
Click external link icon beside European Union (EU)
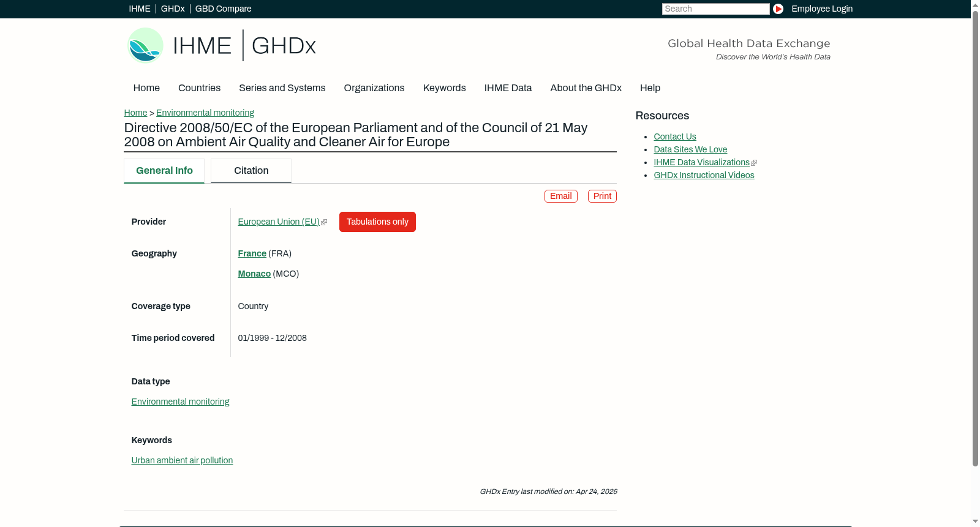point(324,222)
